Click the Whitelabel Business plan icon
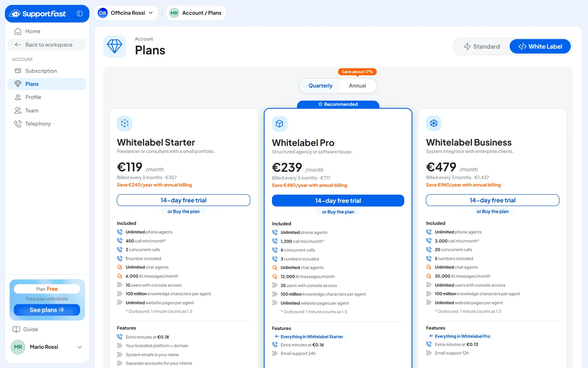 434,123
